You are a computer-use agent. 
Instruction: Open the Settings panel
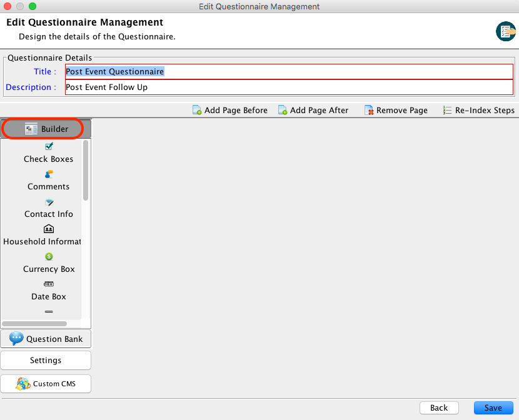tap(46, 360)
